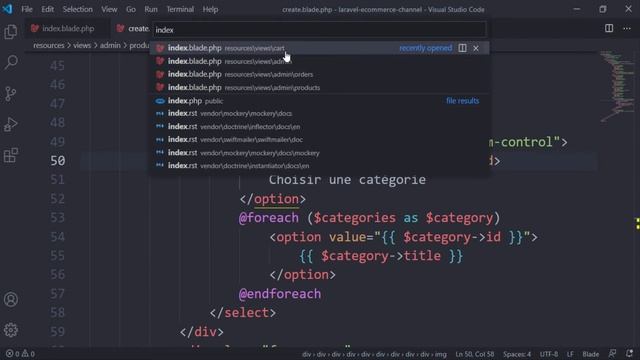
Task: Click the minimap code overview
Action: 618,87
